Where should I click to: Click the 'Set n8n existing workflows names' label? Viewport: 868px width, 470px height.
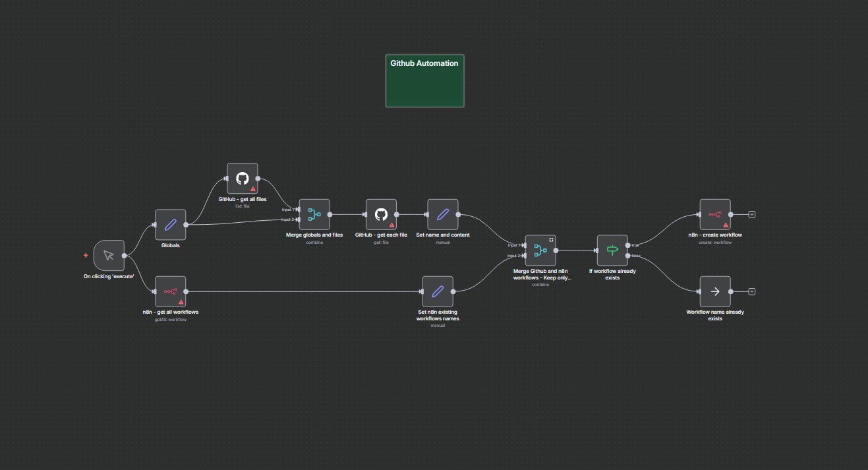click(x=438, y=315)
